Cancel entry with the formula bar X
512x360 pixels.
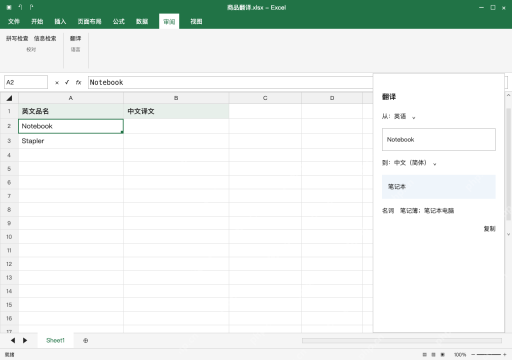click(x=57, y=83)
